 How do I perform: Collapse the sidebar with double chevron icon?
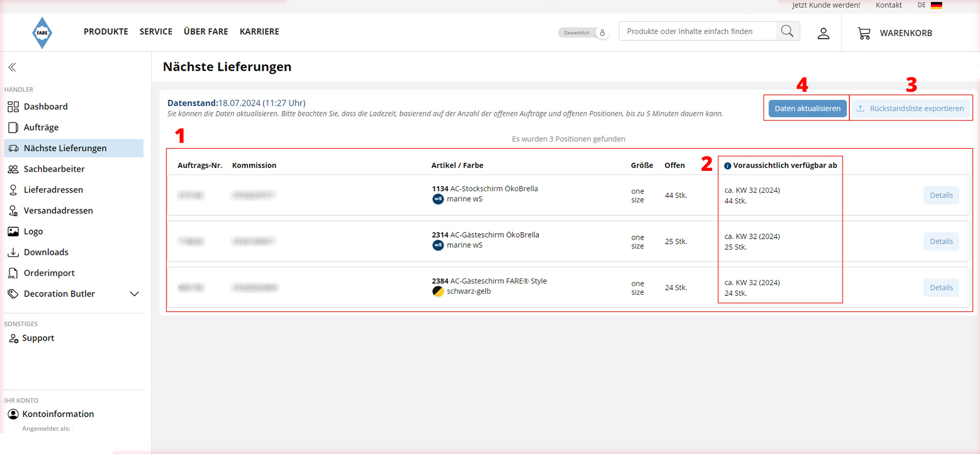(x=12, y=67)
